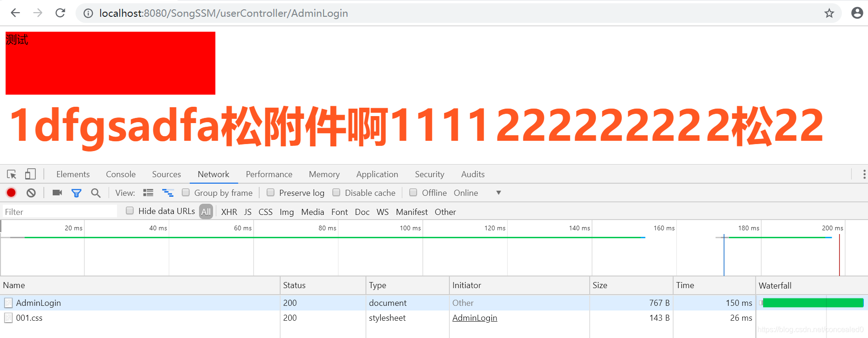The width and height of the screenshot is (868, 338).
Task: Select the 001.css file icon
Action: coord(8,318)
